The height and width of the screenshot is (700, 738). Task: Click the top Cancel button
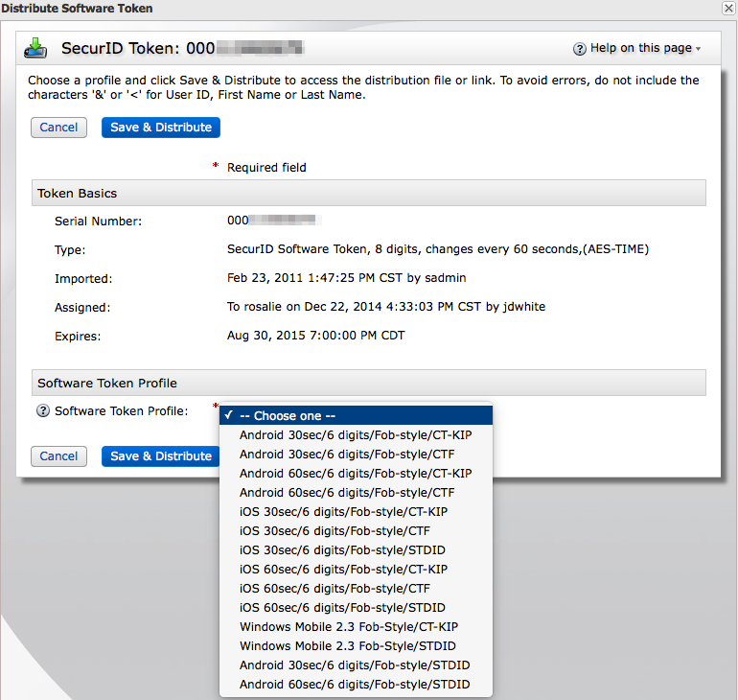58,128
